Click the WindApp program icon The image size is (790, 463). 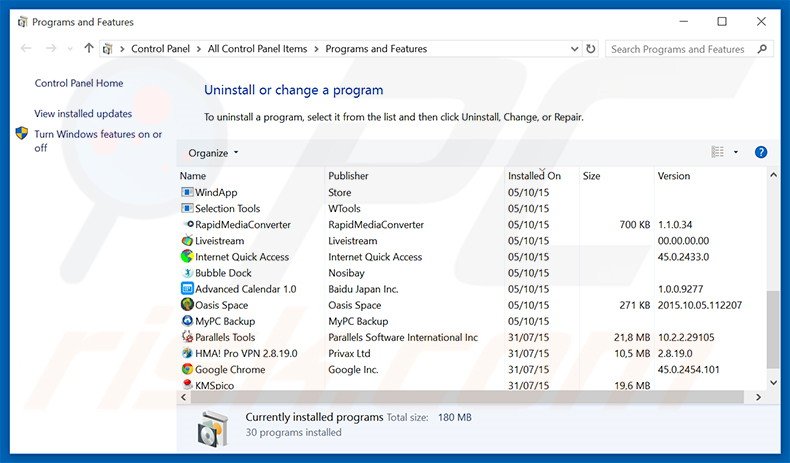pyautogui.click(x=187, y=192)
